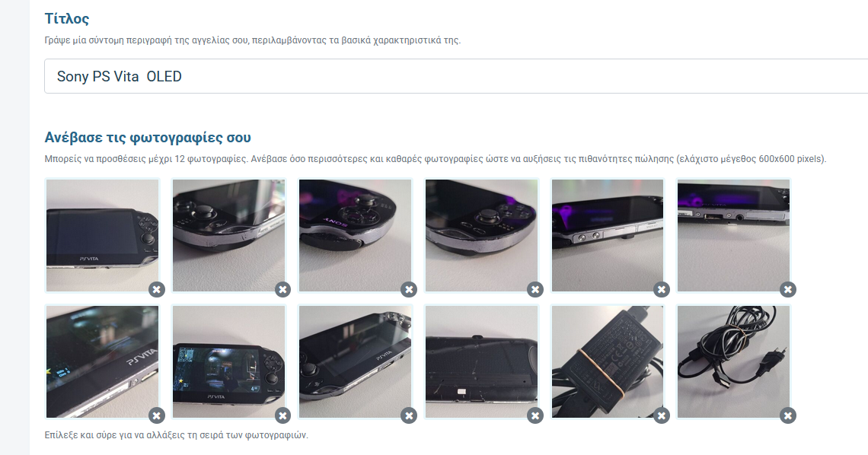Delete the black power cable photo
The width and height of the screenshot is (868, 455).
[x=788, y=415]
